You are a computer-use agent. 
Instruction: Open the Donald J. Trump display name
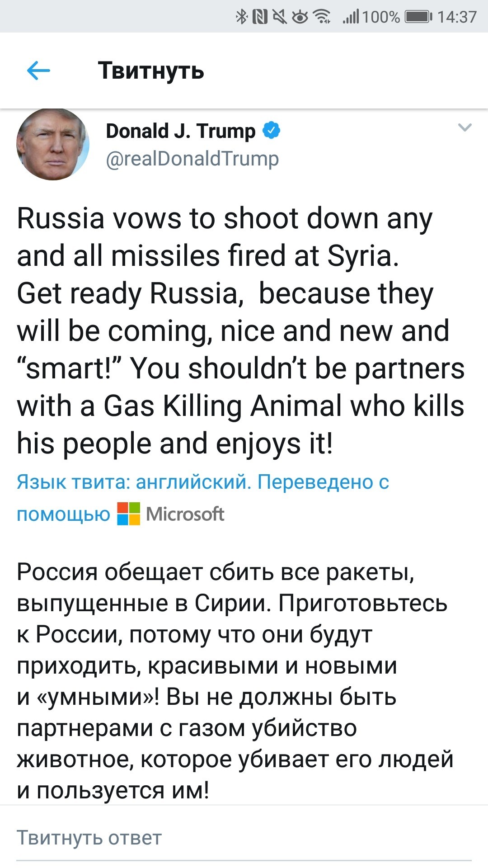pyautogui.click(x=180, y=130)
